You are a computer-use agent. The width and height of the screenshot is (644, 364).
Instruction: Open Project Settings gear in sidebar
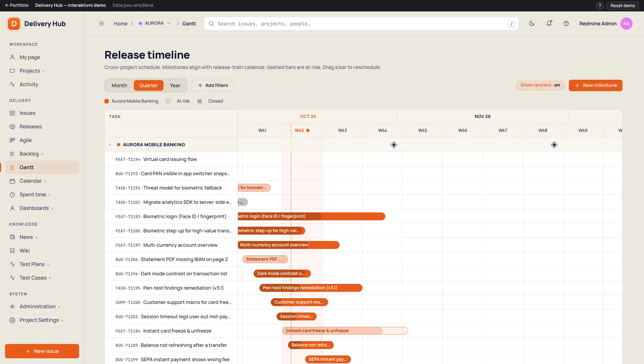[42, 320]
